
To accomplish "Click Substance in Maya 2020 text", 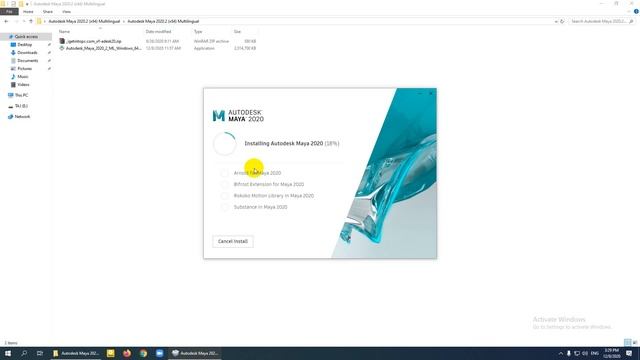I will pyautogui.click(x=260, y=207).
